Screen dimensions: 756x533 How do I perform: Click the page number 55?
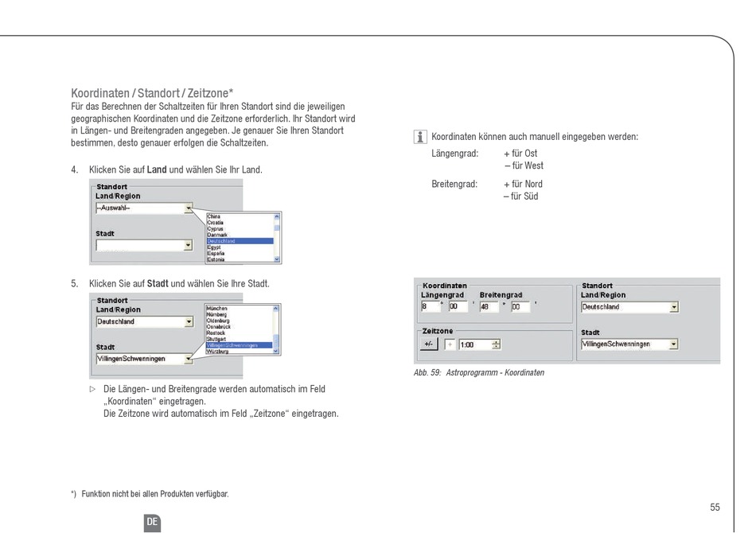[x=715, y=507]
